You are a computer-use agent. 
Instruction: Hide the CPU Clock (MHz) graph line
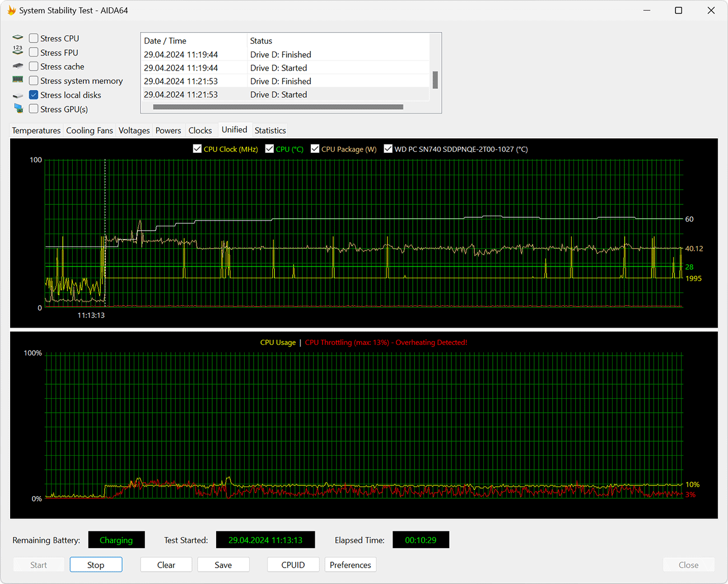coord(197,149)
